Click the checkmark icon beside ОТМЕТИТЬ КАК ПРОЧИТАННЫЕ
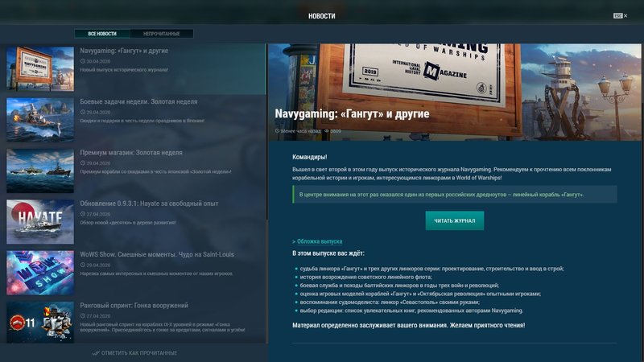644x362 pixels. pyautogui.click(x=96, y=353)
